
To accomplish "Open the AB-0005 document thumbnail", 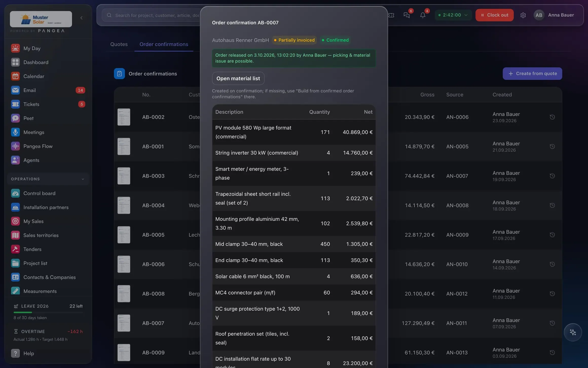I will (124, 235).
